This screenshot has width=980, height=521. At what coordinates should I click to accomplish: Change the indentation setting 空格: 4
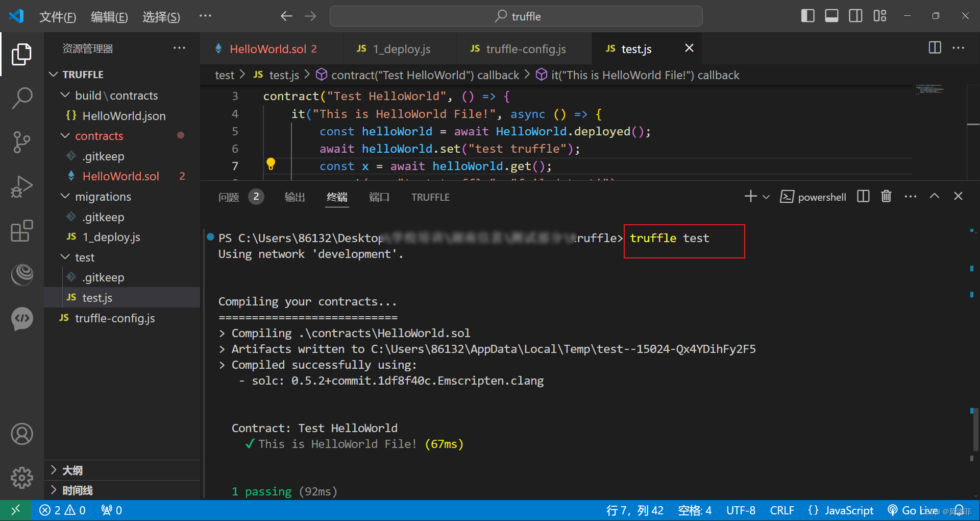pos(694,510)
